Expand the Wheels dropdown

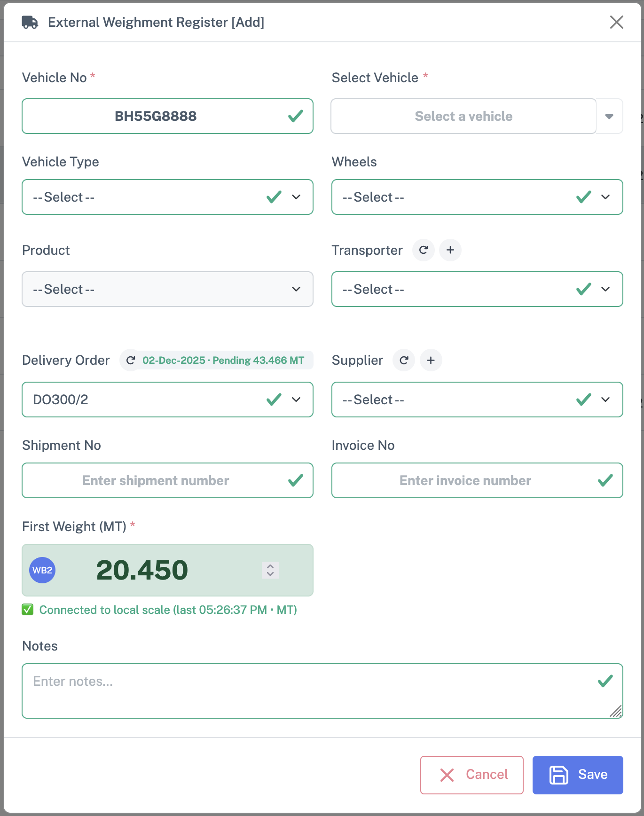pyautogui.click(x=477, y=197)
